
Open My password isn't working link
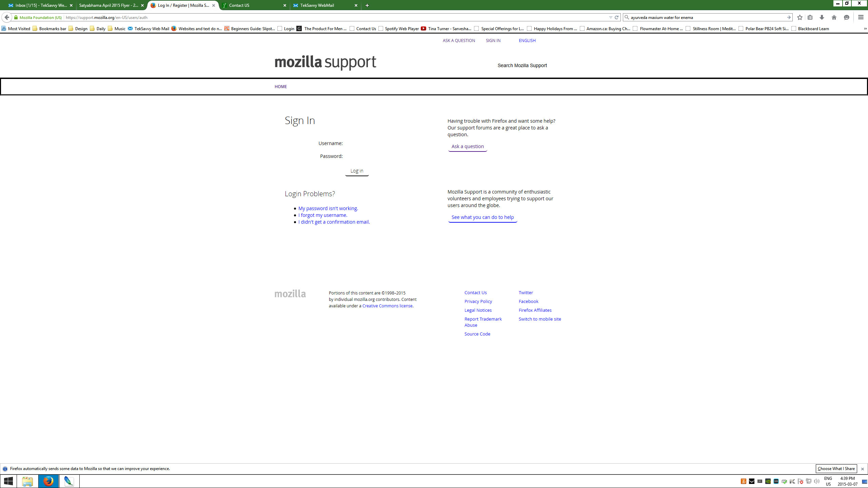point(328,208)
